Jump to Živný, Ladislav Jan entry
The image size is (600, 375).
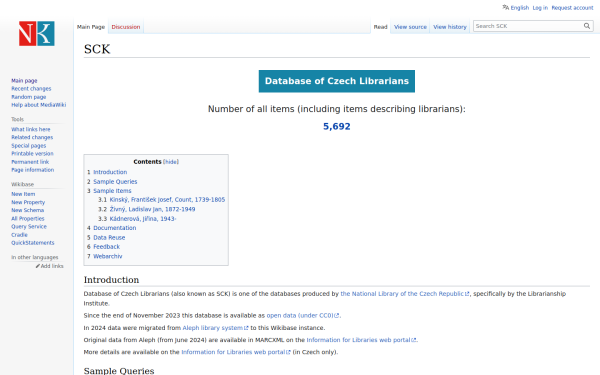pos(152,209)
